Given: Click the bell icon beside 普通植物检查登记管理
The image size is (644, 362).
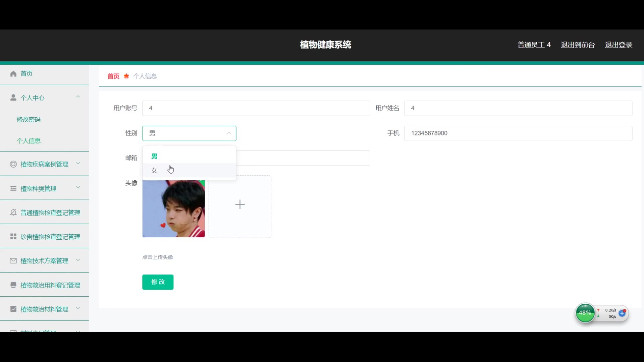Looking at the screenshot, I should [x=13, y=213].
